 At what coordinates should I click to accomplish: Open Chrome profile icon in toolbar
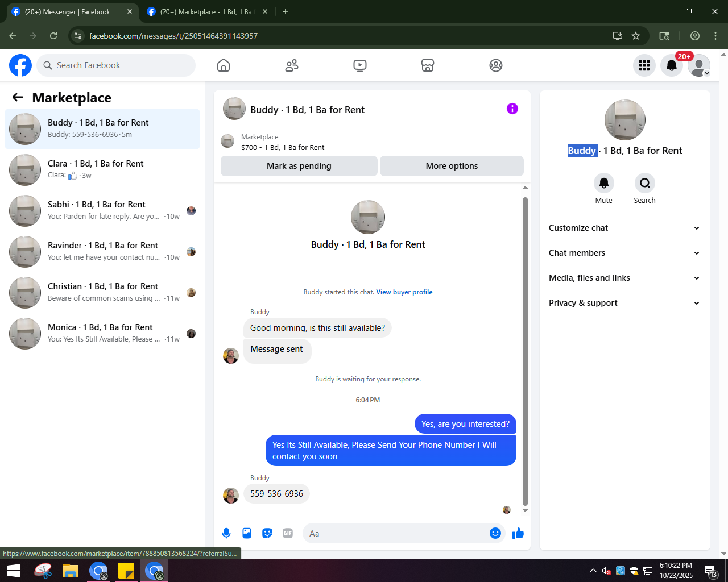pos(695,36)
